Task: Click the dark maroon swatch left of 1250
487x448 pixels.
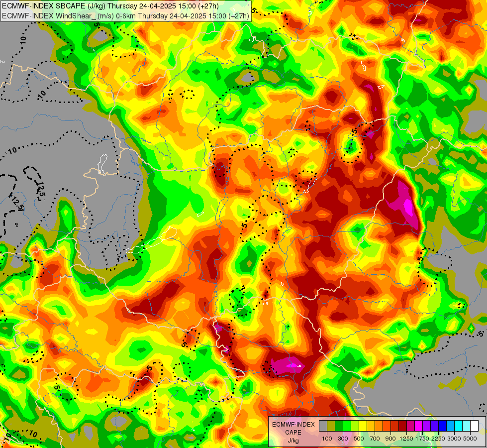Action: tap(403, 426)
